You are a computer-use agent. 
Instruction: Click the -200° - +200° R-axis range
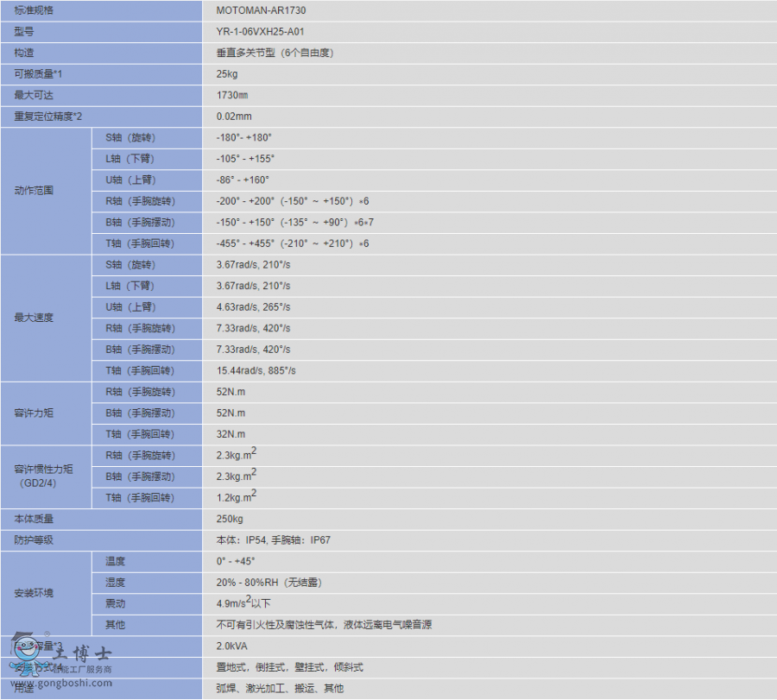coord(293,202)
